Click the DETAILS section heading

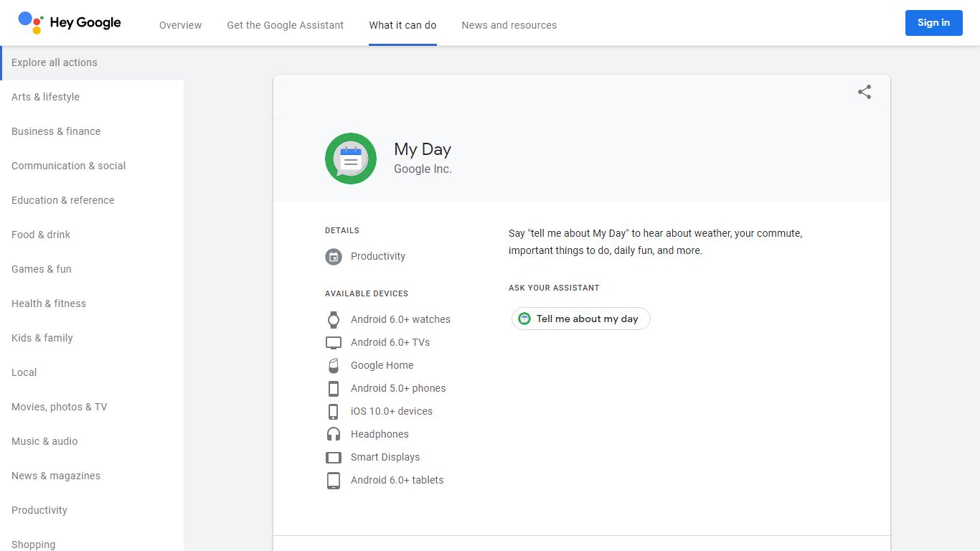coord(342,230)
